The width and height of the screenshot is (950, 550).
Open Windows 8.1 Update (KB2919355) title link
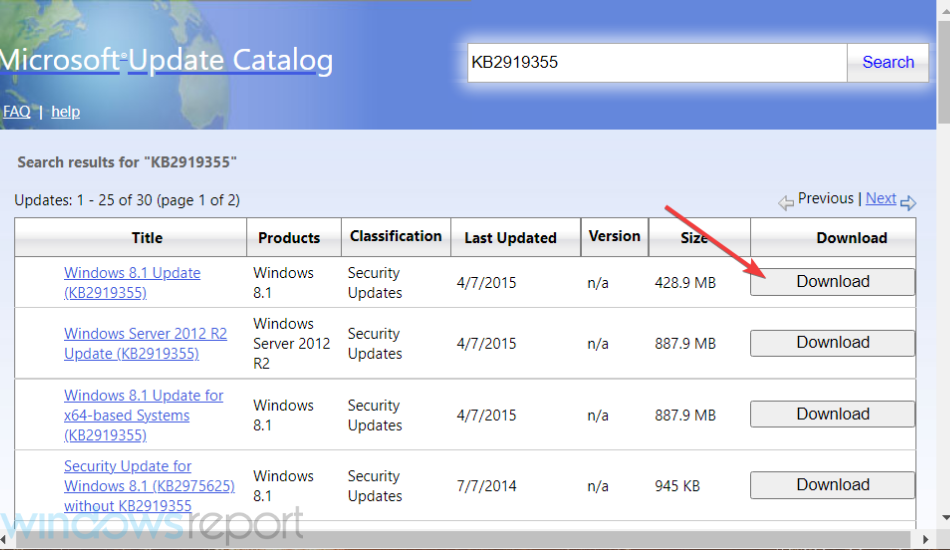pyautogui.click(x=132, y=283)
